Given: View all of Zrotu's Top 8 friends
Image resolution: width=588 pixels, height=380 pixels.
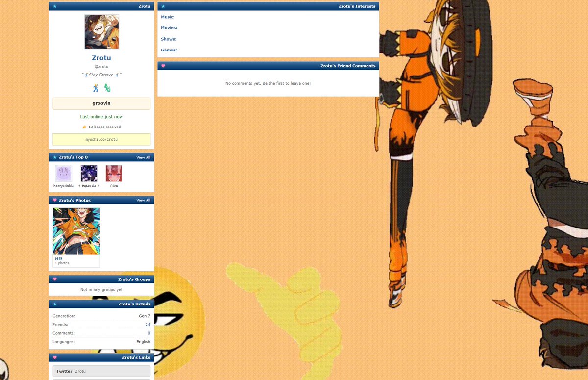Looking at the screenshot, I should coord(144,157).
